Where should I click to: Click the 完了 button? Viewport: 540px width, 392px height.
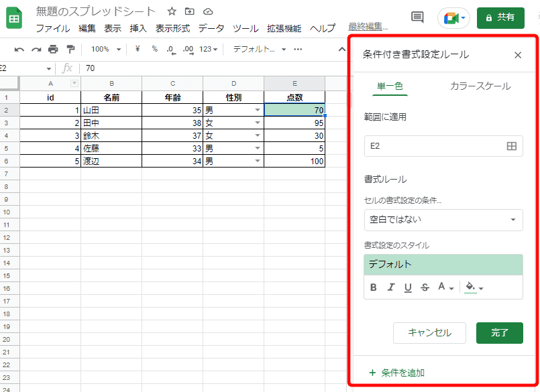pyautogui.click(x=499, y=333)
